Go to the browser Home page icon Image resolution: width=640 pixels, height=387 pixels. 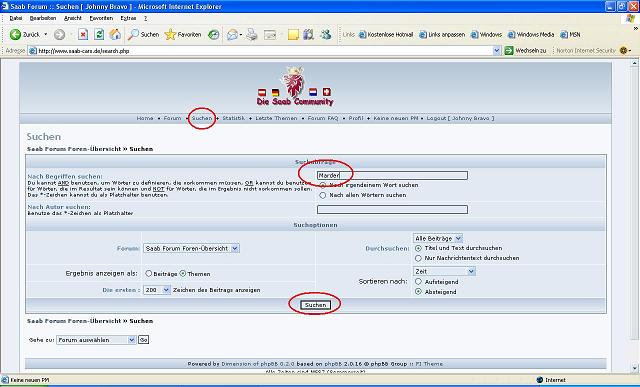point(115,35)
